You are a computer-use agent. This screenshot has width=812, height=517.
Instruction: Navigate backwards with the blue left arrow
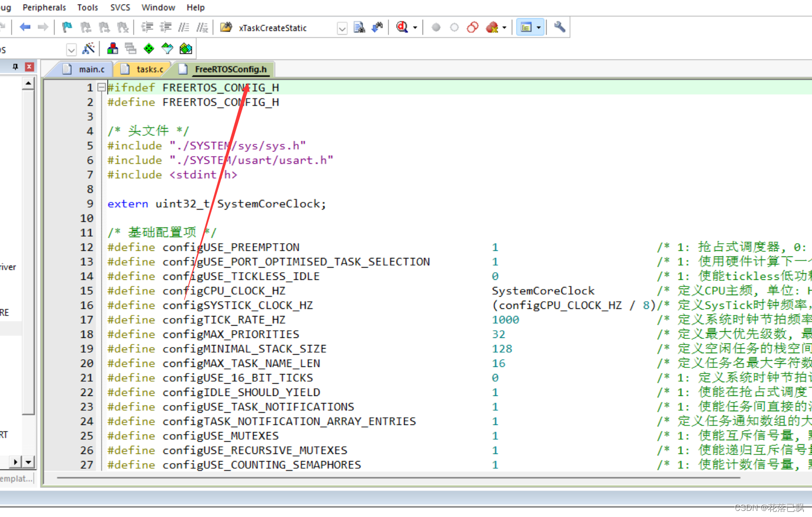click(x=25, y=27)
